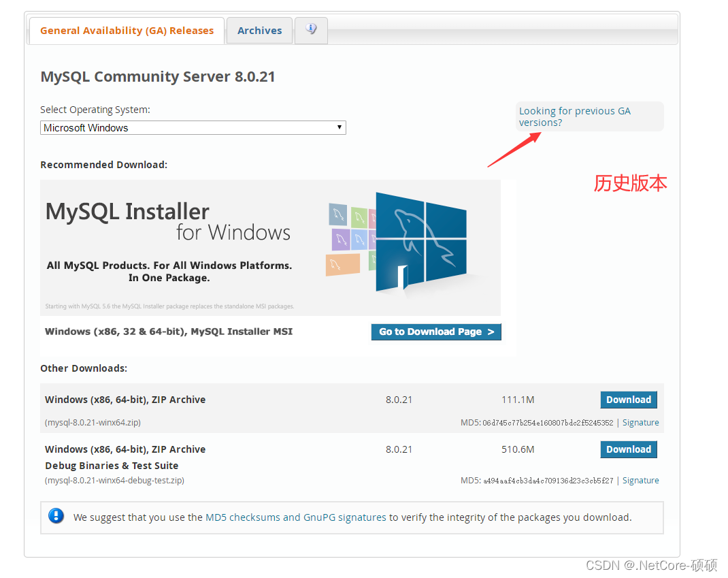728x578 pixels.
Task: Open the information icon tab
Action: pos(311,31)
